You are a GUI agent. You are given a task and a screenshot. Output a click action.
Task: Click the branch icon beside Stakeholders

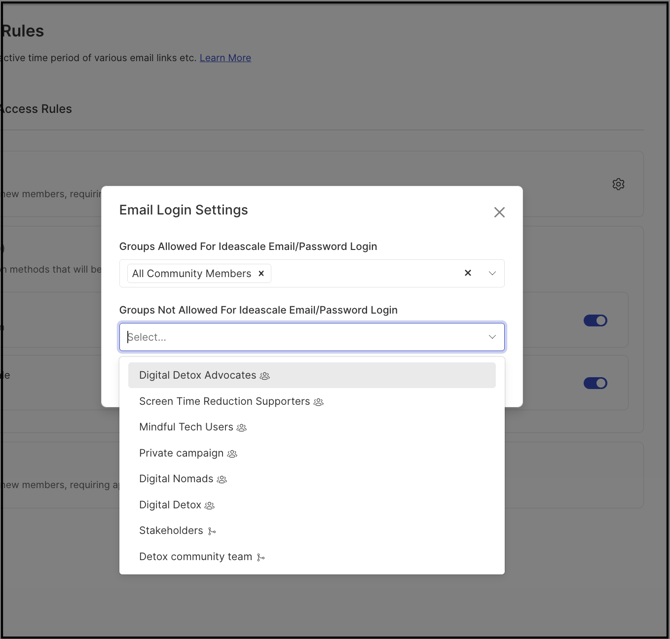212,532
